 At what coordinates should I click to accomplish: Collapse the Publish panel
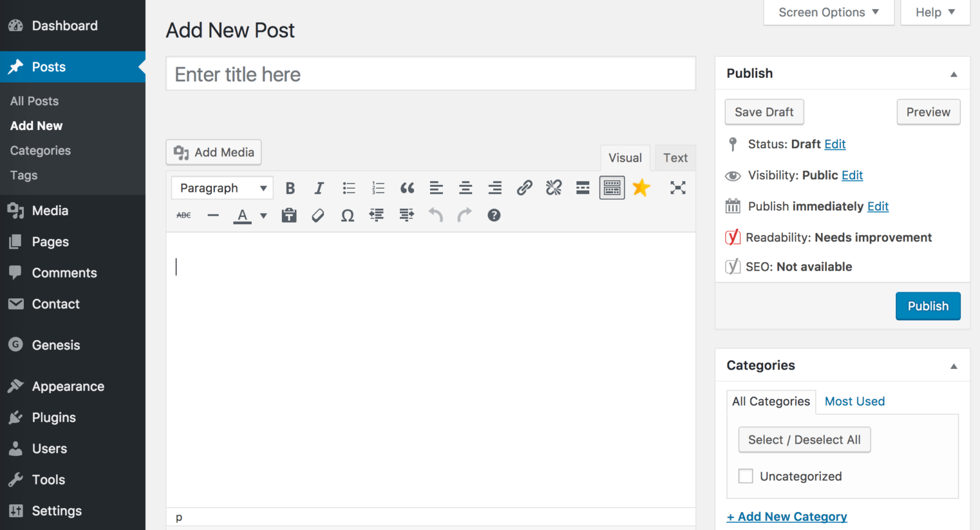coord(954,74)
